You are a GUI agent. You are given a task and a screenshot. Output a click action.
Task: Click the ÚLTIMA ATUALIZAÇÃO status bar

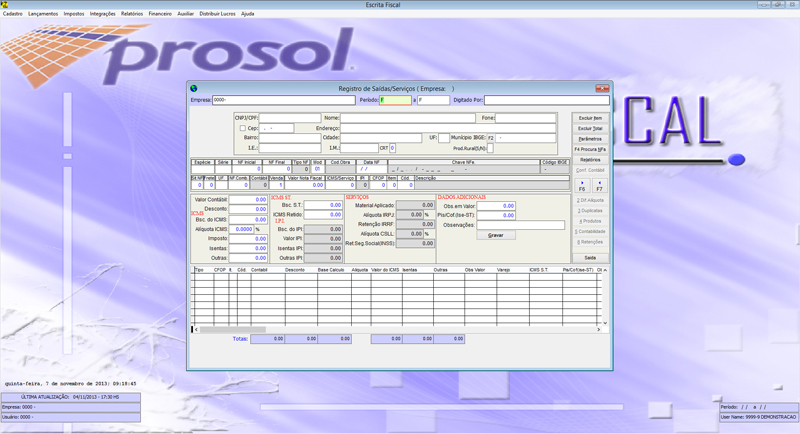[70, 397]
